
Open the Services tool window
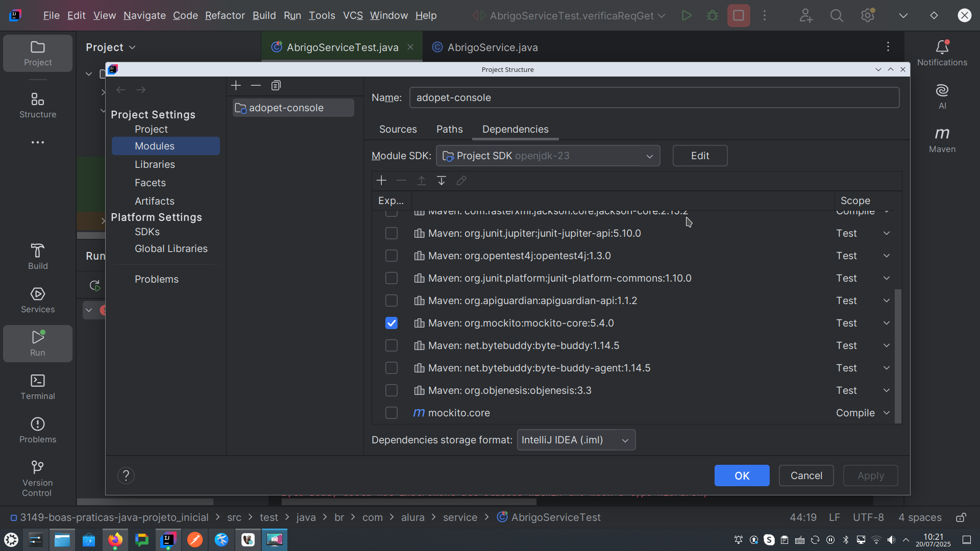(x=38, y=300)
